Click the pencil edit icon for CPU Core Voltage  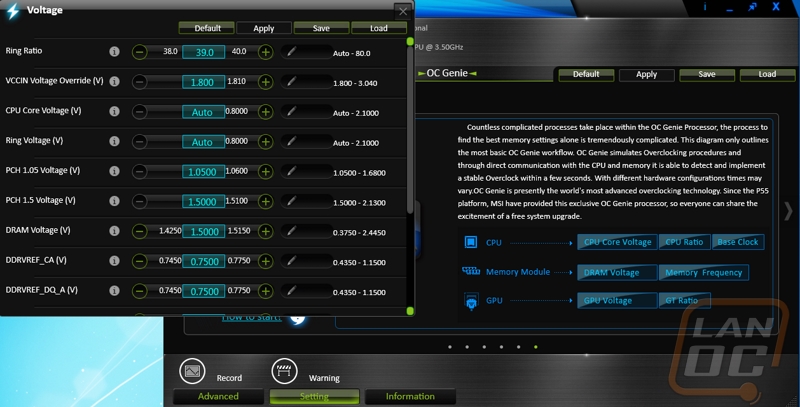292,111
